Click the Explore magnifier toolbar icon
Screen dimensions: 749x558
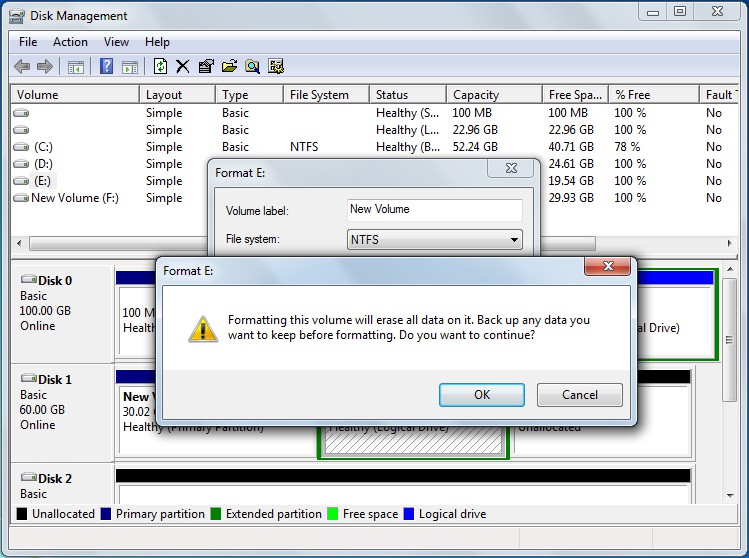tap(252, 66)
